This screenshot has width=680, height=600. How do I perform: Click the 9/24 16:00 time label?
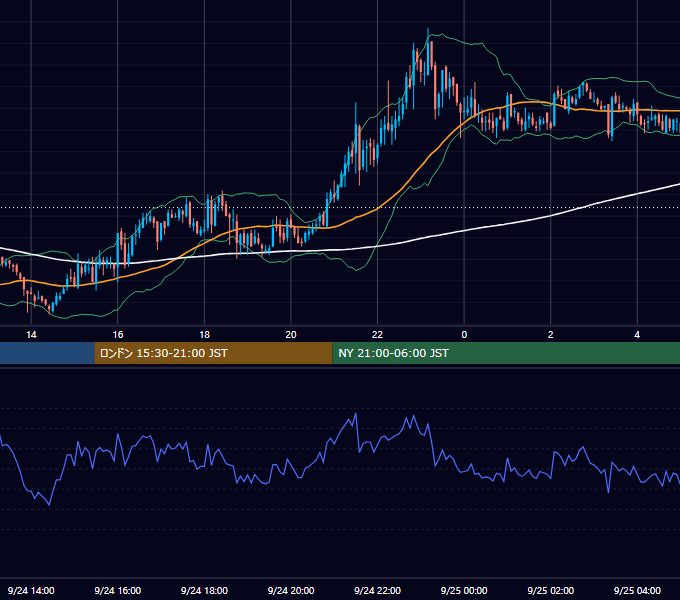click(x=118, y=590)
